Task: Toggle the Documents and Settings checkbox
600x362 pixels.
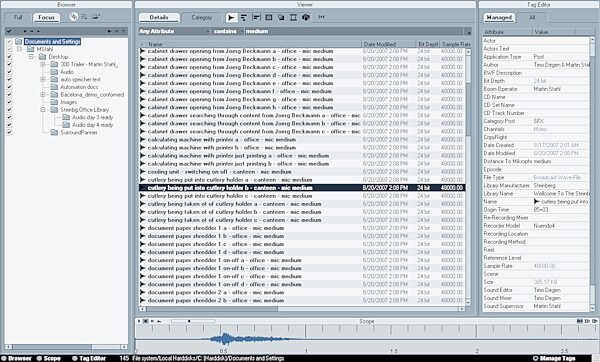Action: [9, 41]
